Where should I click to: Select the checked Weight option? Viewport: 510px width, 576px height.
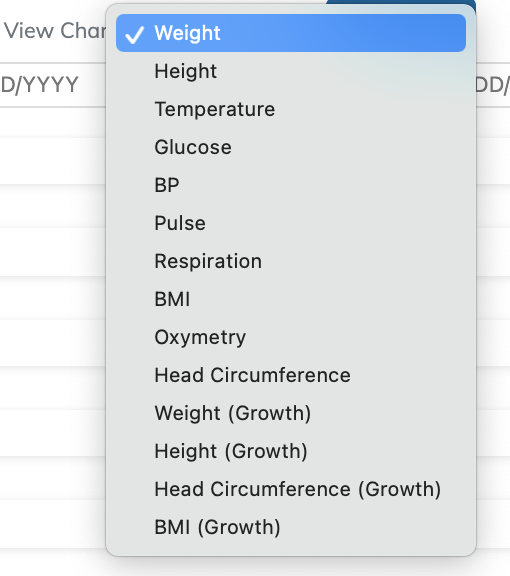291,33
